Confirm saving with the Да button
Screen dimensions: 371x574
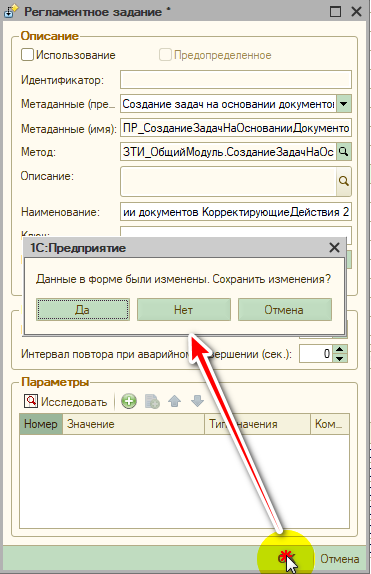click(83, 310)
